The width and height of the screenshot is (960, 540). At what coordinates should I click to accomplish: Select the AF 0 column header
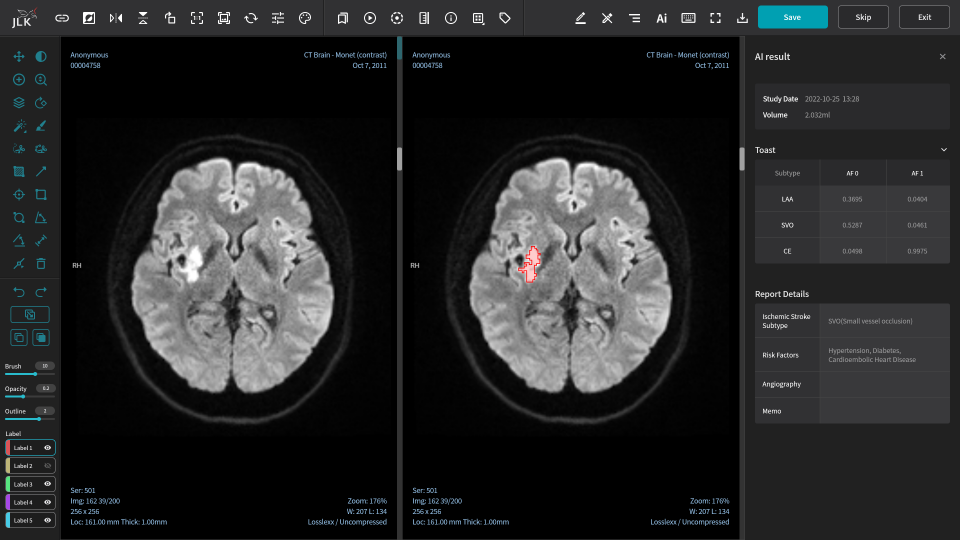point(852,173)
